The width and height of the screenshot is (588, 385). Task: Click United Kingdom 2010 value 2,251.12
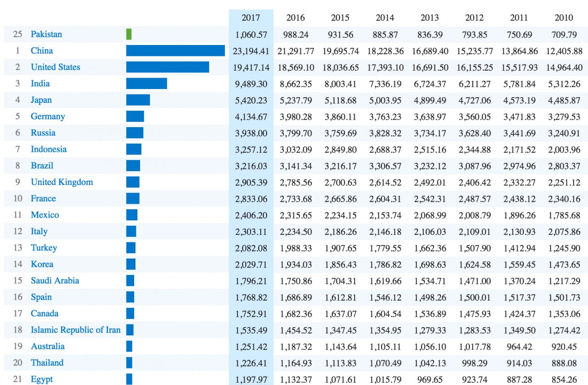tap(564, 182)
